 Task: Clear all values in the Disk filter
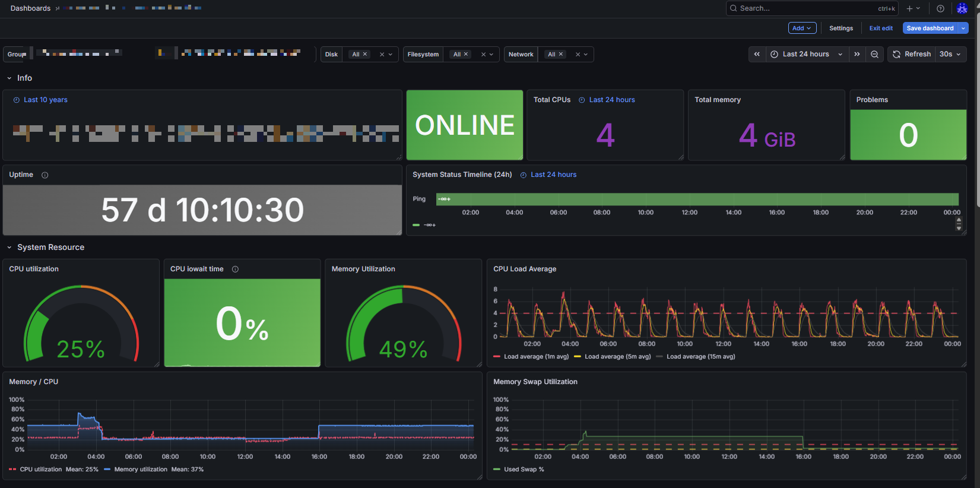pyautogui.click(x=382, y=55)
